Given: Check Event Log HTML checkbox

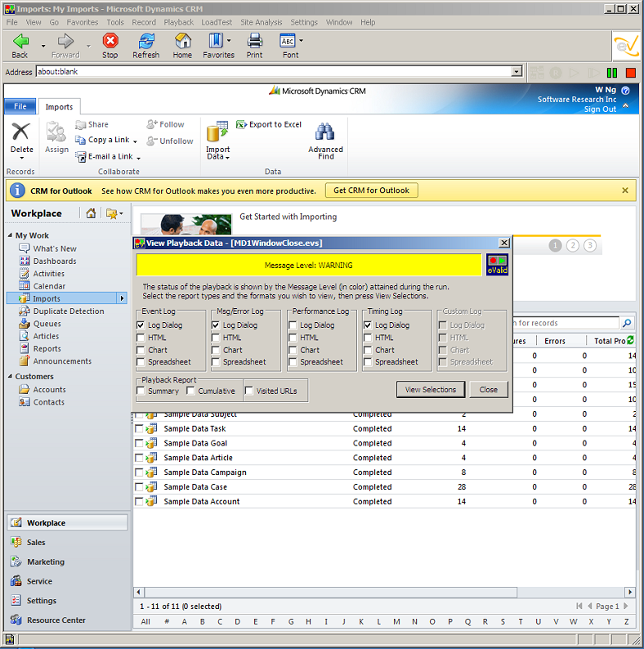Looking at the screenshot, I should pyautogui.click(x=141, y=338).
